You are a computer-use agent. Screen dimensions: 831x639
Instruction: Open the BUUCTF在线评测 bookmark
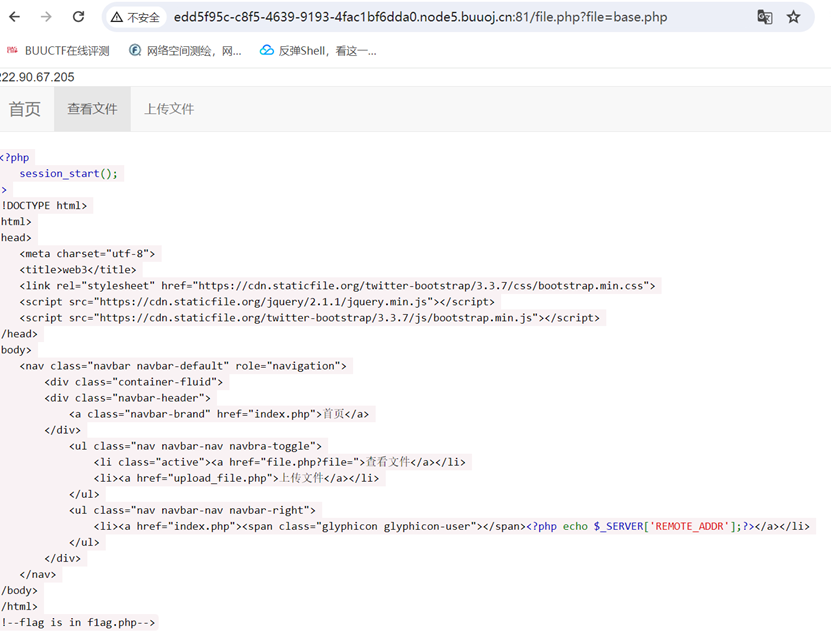(58, 50)
